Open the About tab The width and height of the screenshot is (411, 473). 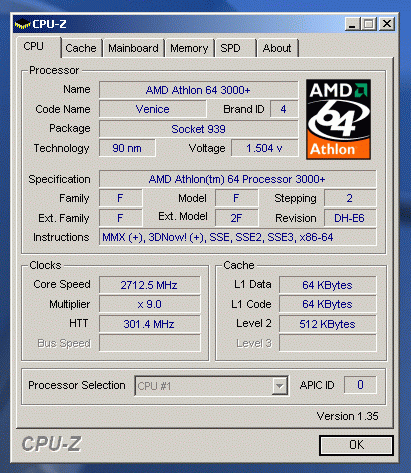[x=277, y=48]
